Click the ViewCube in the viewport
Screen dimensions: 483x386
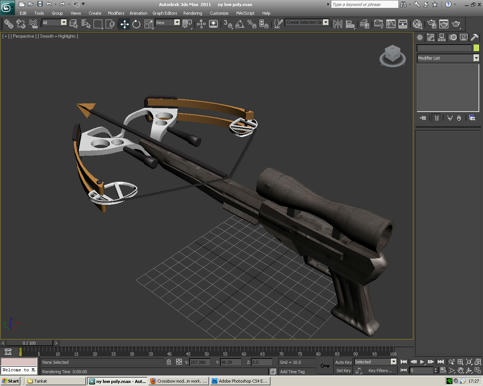coord(393,56)
